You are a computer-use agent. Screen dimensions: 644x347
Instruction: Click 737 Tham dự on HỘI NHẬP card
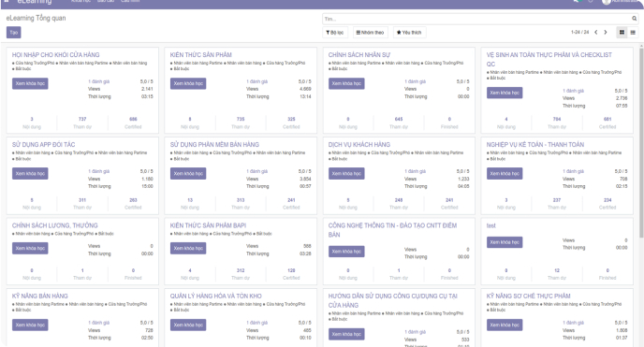tap(82, 123)
